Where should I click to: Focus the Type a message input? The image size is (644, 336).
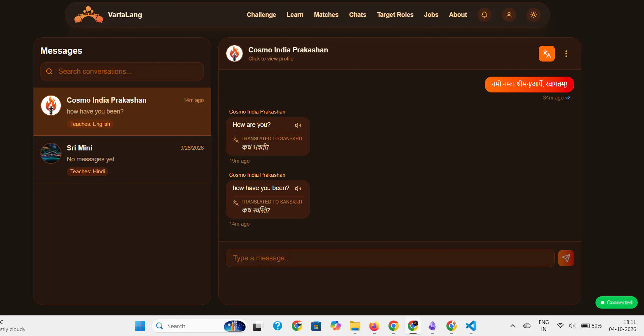(x=390, y=258)
